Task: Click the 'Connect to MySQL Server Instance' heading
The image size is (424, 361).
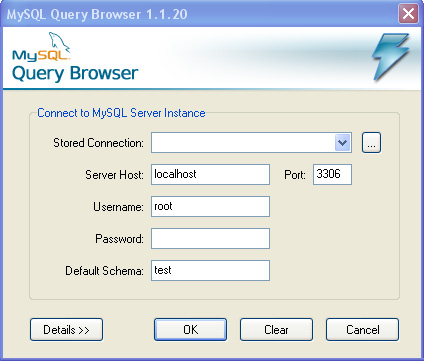Action: (x=121, y=113)
